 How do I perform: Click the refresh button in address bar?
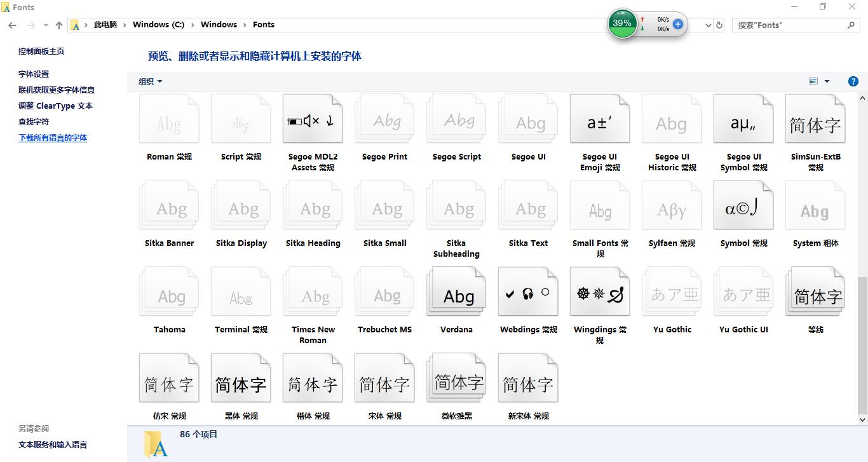click(x=719, y=25)
